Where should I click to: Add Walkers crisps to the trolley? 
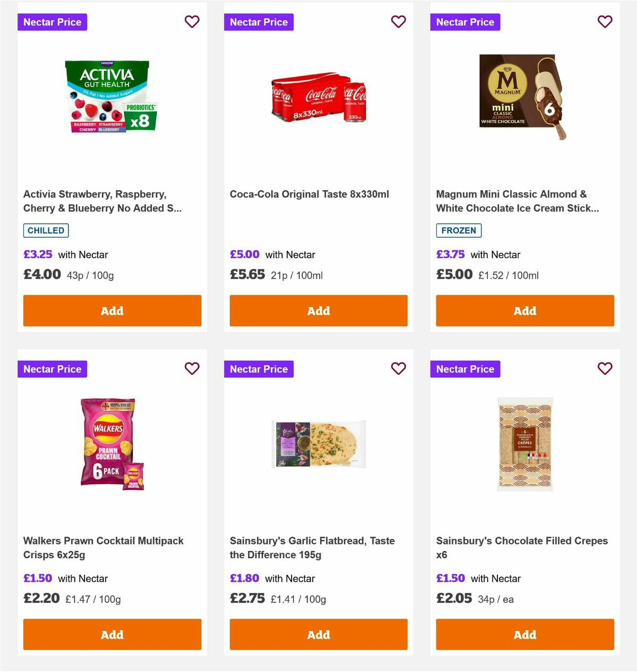(112, 634)
